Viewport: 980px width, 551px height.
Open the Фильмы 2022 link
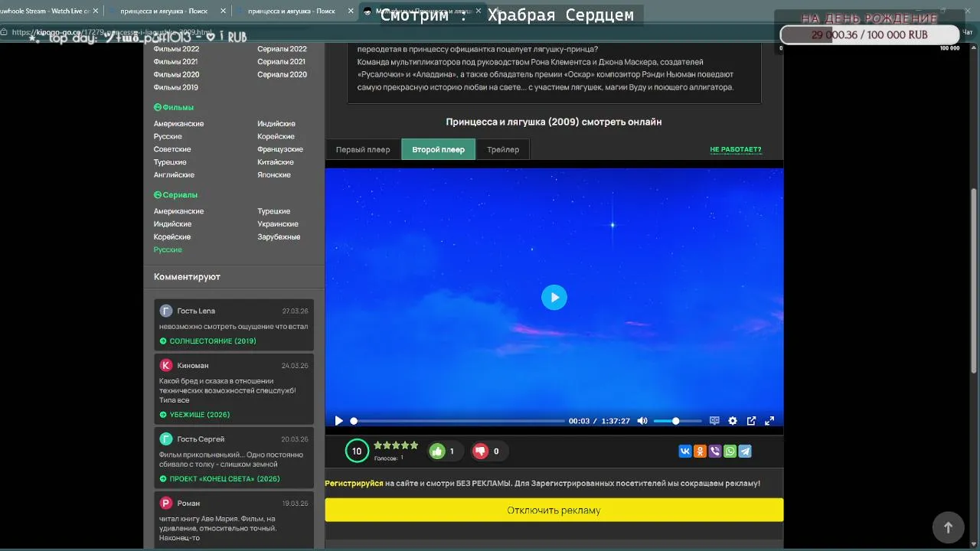(176, 49)
